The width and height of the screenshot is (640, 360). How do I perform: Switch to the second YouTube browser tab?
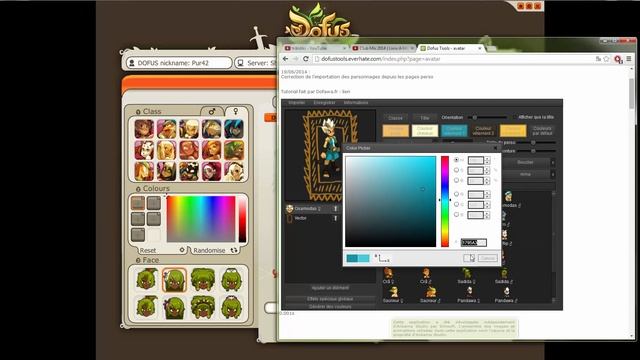[x=383, y=48]
